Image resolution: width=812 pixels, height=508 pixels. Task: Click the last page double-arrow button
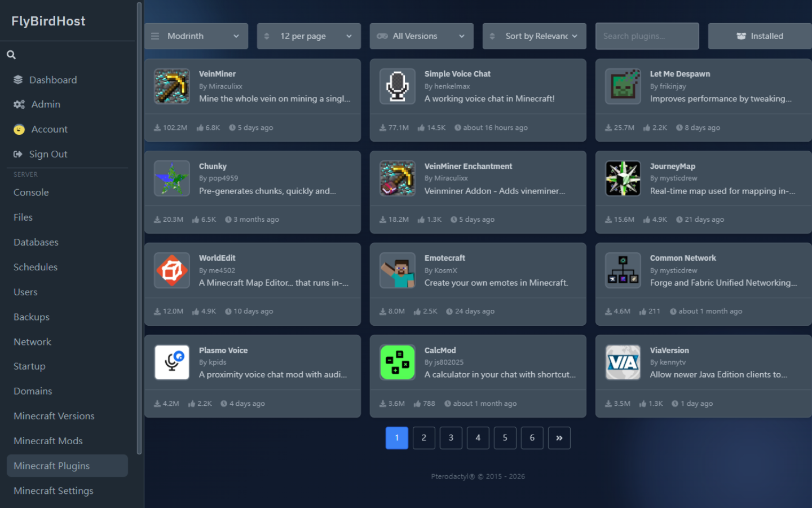(x=559, y=438)
